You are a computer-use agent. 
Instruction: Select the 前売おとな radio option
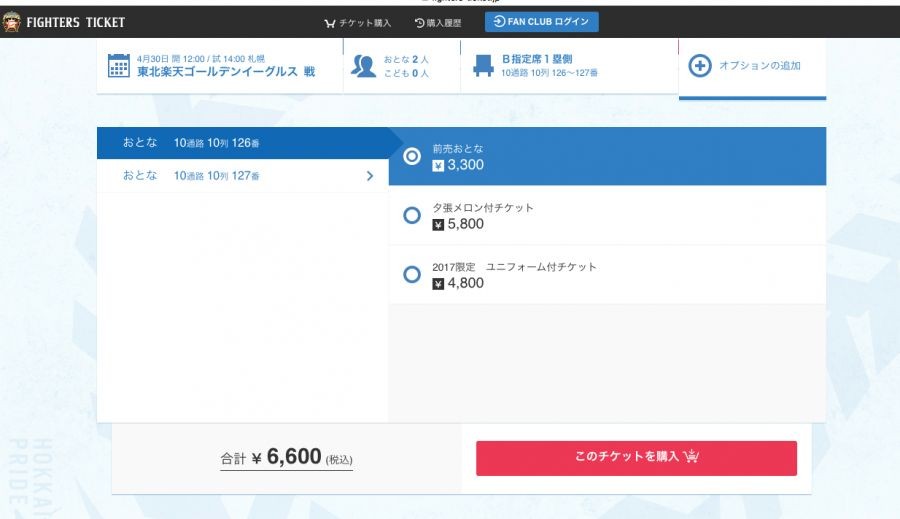411,157
